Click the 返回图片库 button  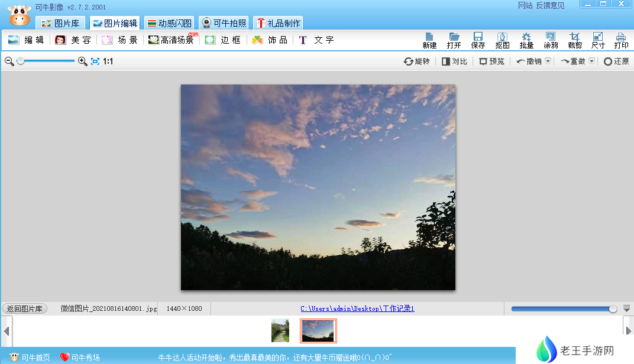pos(24,308)
